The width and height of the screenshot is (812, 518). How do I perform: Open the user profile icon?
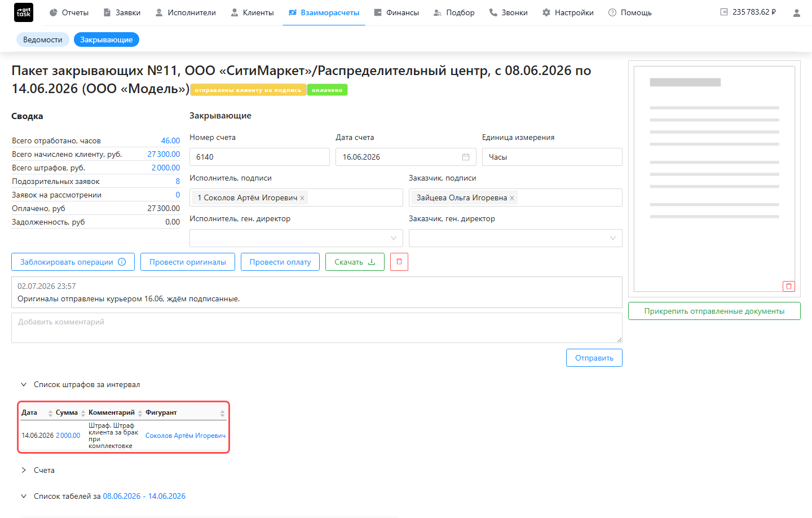tap(796, 12)
